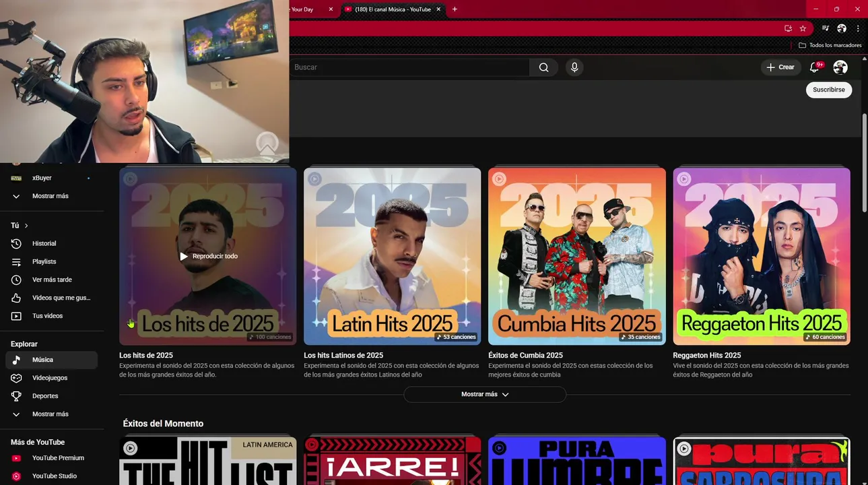This screenshot has height=485, width=868.
Task: Open Pura Sabrosura playlist thumbnail
Action: coord(762,461)
